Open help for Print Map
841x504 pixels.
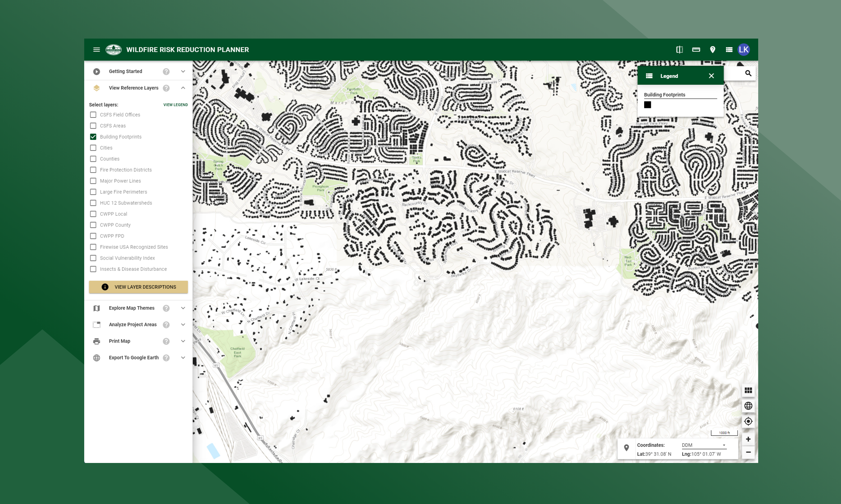tap(166, 341)
